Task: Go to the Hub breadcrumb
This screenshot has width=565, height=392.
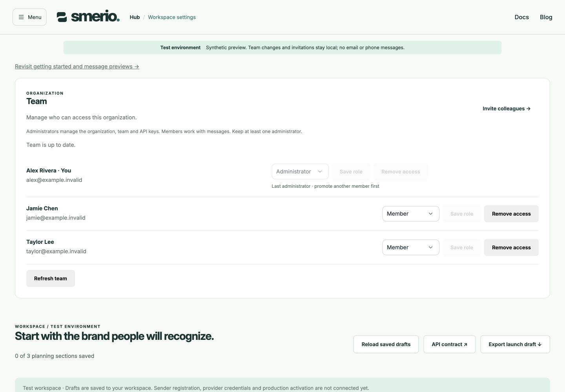Action: tap(135, 17)
